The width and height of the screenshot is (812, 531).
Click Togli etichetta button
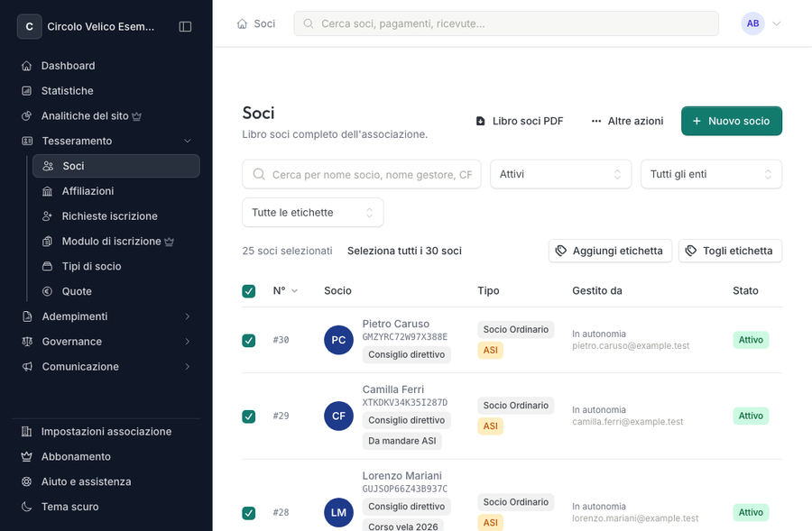(730, 251)
